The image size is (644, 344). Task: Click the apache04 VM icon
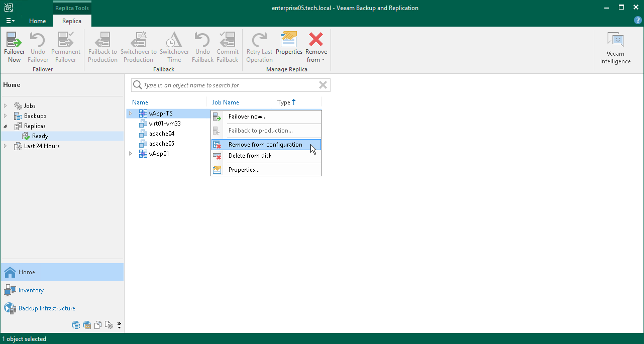(x=143, y=134)
